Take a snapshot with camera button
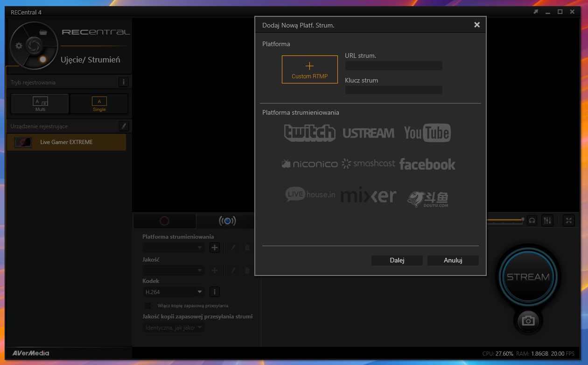This screenshot has height=365, width=588. coord(528,321)
